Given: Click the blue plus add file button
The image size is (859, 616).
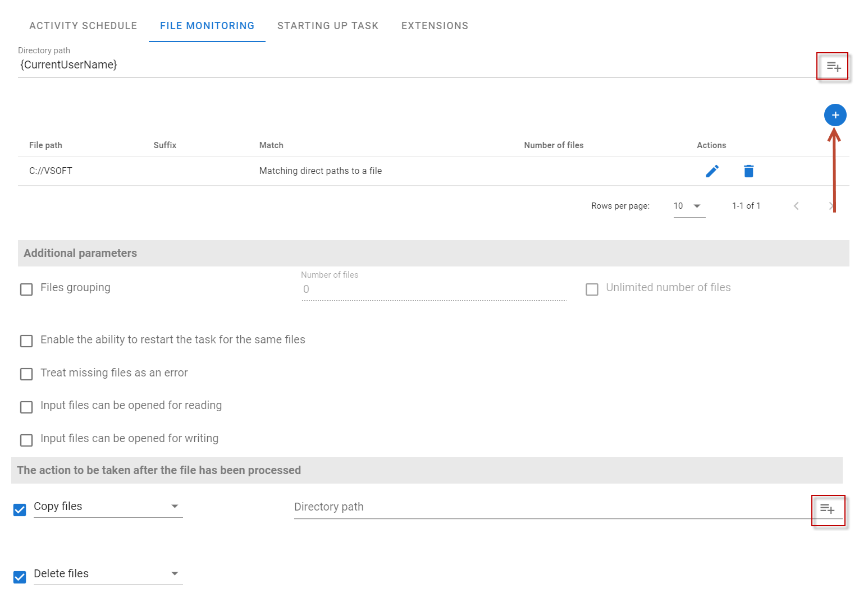Looking at the screenshot, I should [x=835, y=115].
